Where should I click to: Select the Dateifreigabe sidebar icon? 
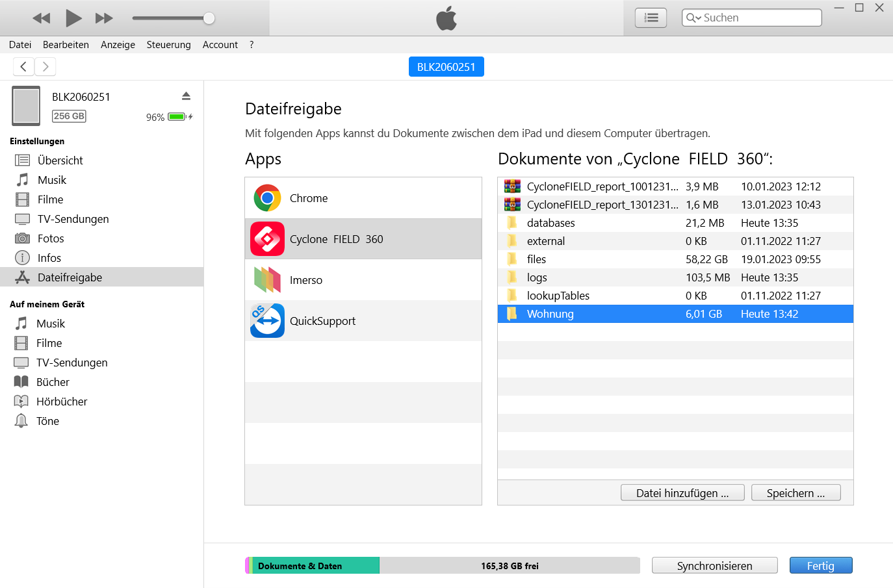click(x=22, y=277)
